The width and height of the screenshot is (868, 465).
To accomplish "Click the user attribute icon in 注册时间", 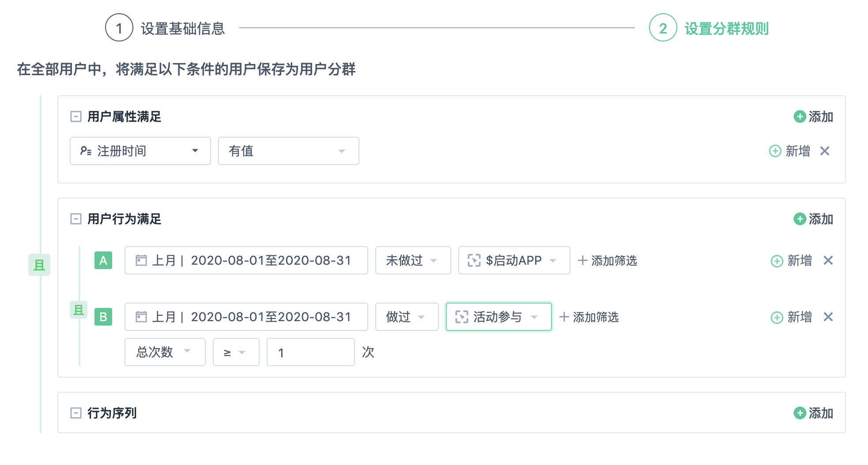I will (86, 151).
